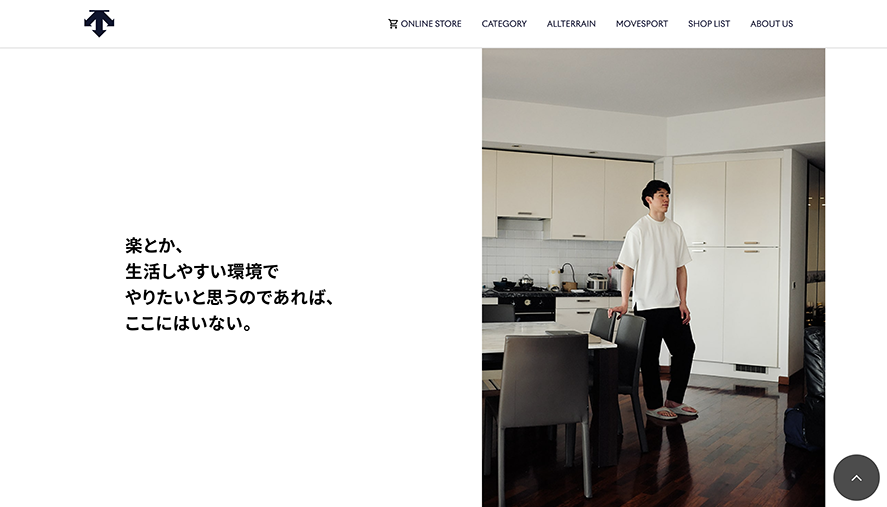Click the upward chevron arrow icon
The width and height of the screenshot is (887, 507).
856,478
